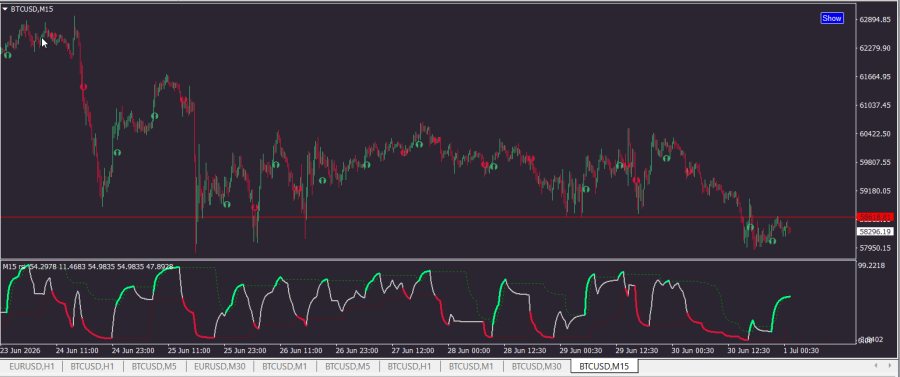Viewport: 900px width, 377px height.
Task: Click the 25 Jun 11:00 time label
Action: click(189, 351)
